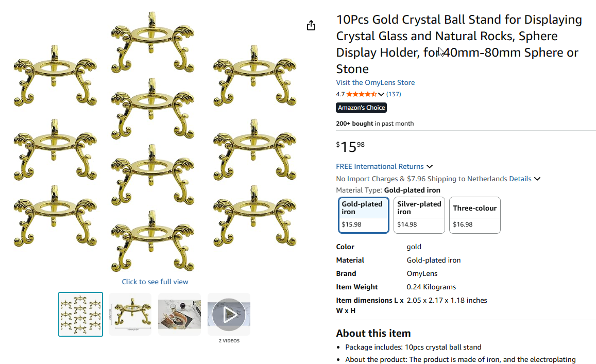
Task: Play the product video thumbnail
Action: 229,314
